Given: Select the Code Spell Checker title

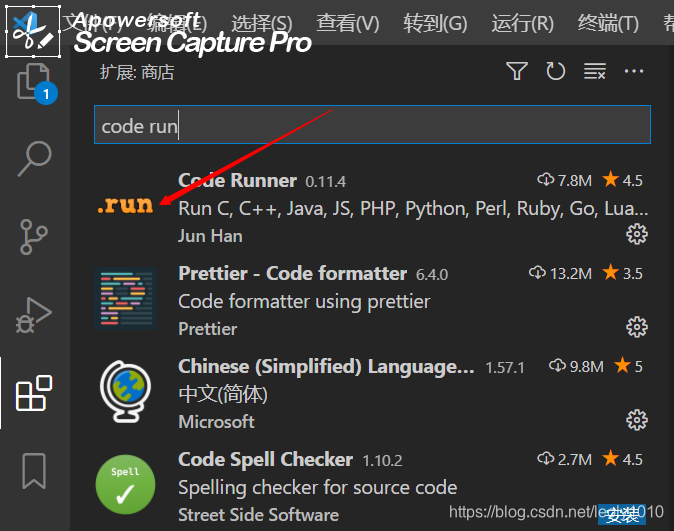Looking at the screenshot, I should coord(265,460).
